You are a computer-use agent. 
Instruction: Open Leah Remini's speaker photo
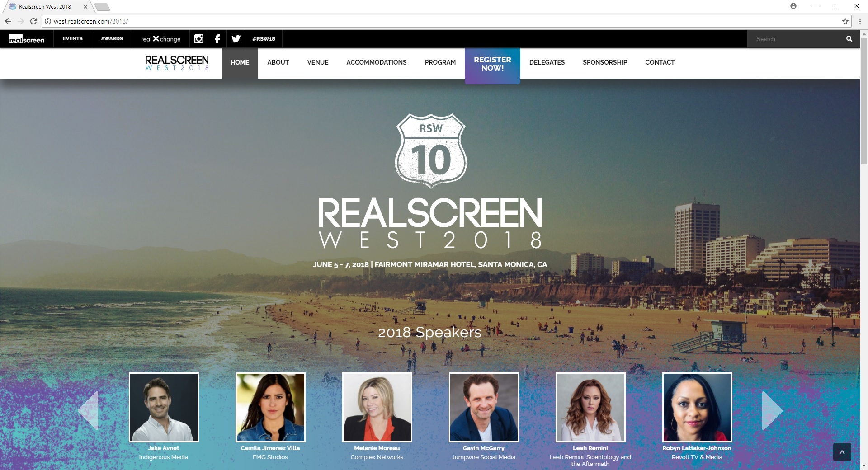[x=590, y=407]
